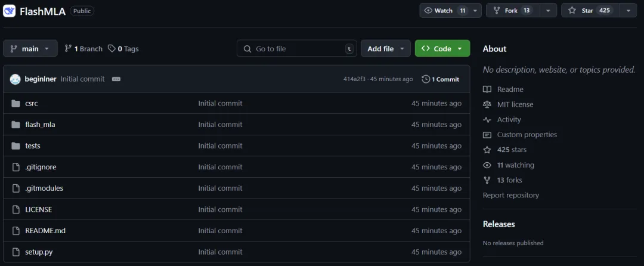
Task: Star the FlashMLA repository
Action: 590,11
